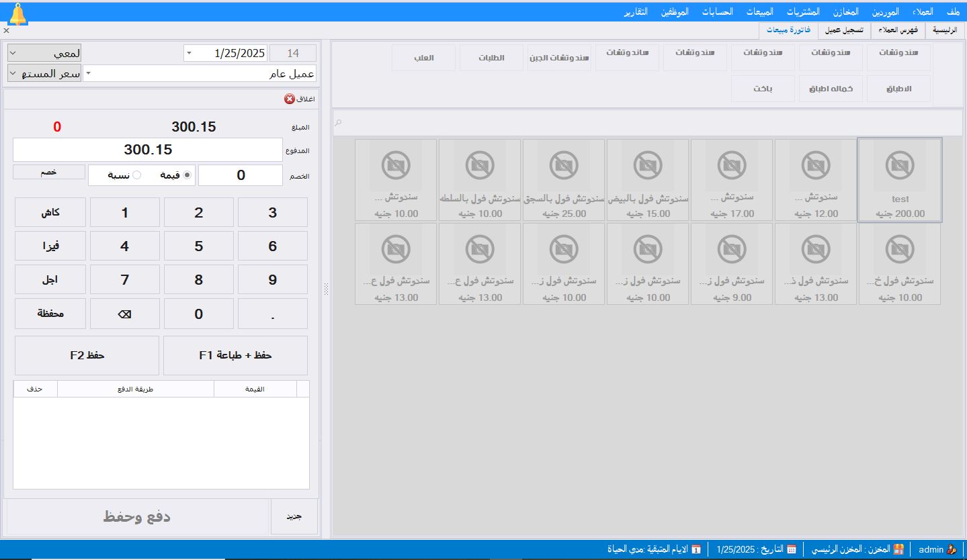Viewport: 967px width, 560px height.
Task: Click the حفظ F2 button
Action: point(87,355)
